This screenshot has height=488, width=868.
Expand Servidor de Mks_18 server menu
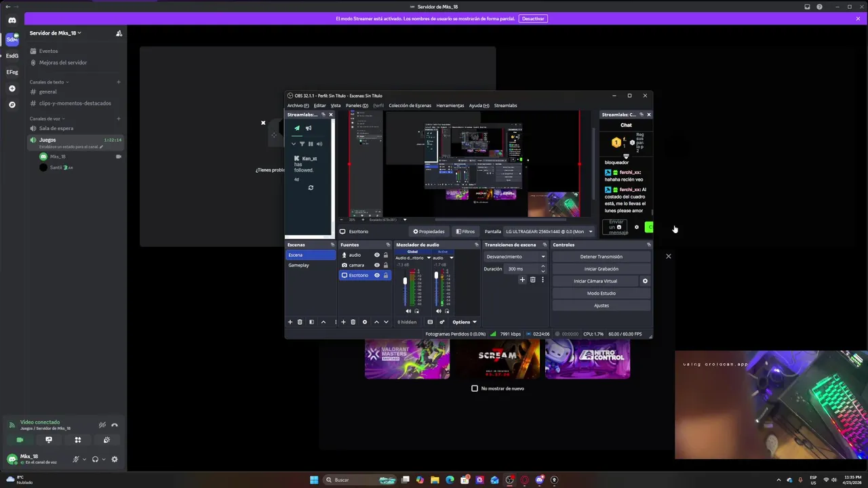(x=55, y=33)
